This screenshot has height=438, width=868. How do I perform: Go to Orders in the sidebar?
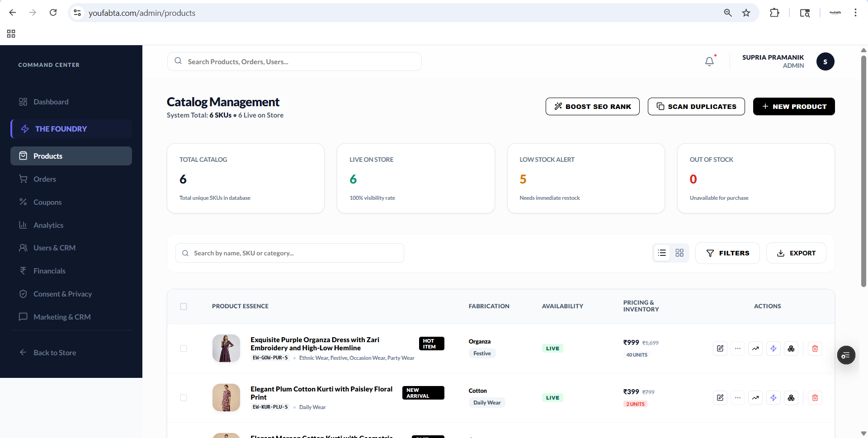[x=45, y=179]
